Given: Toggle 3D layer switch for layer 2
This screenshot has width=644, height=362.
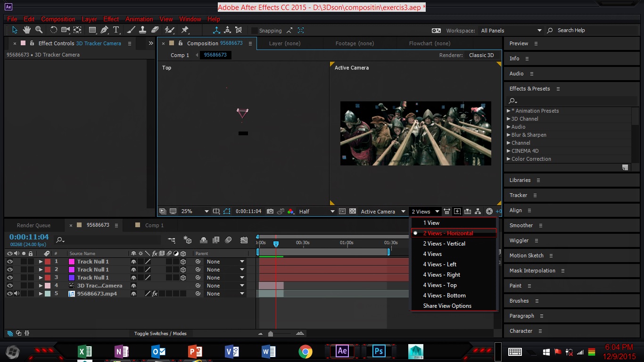Looking at the screenshot, I should (183, 270).
